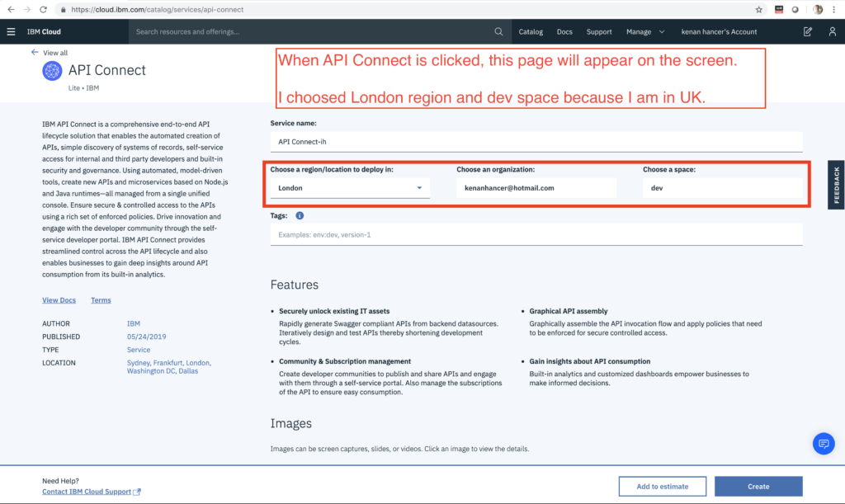This screenshot has width=845, height=504.
Task: Click 'Graphical API assembly' feature title
Action: tap(568, 311)
